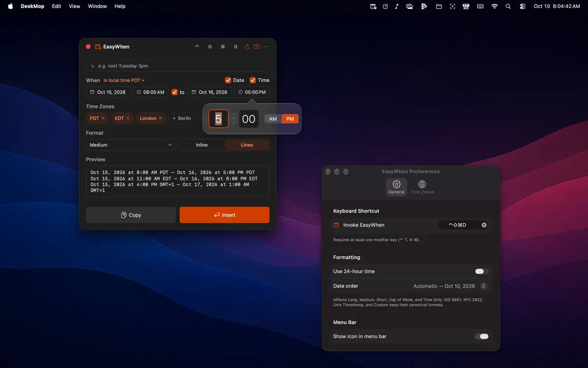The image size is (588, 368).
Task: Clear the Invoke EasyWhen shortcut
Action: (x=484, y=225)
